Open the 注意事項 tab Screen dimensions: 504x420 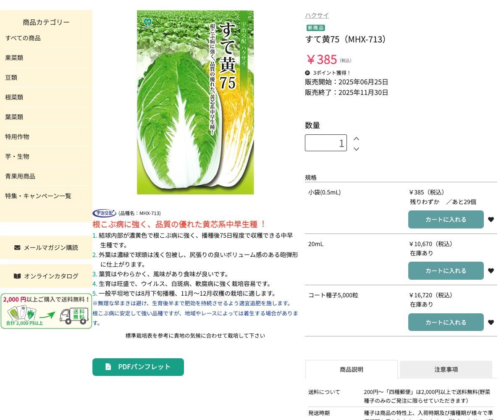coord(446,370)
